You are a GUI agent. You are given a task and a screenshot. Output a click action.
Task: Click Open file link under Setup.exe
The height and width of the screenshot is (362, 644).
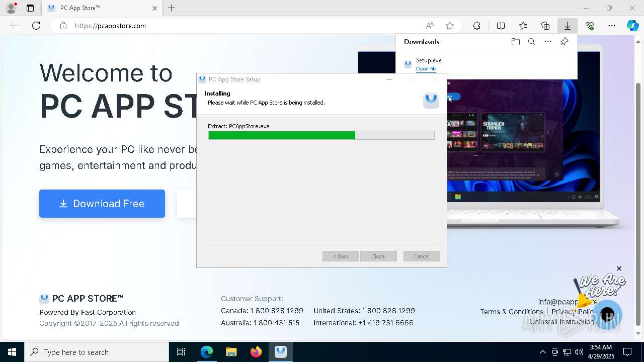[x=426, y=69]
